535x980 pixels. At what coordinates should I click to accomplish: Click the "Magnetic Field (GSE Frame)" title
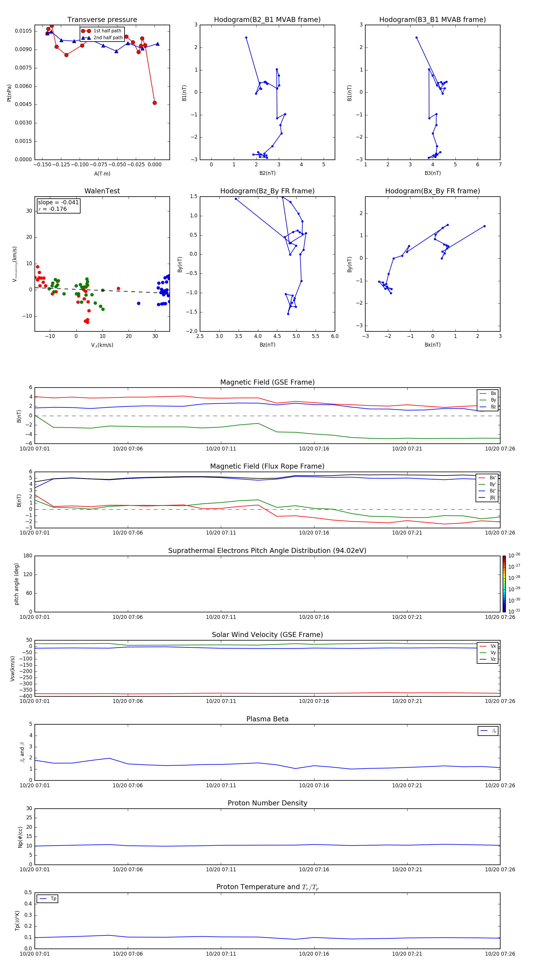[x=267, y=382]
